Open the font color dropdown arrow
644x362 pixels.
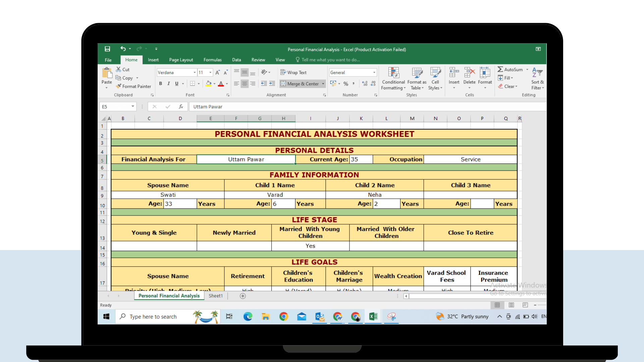[x=227, y=84]
